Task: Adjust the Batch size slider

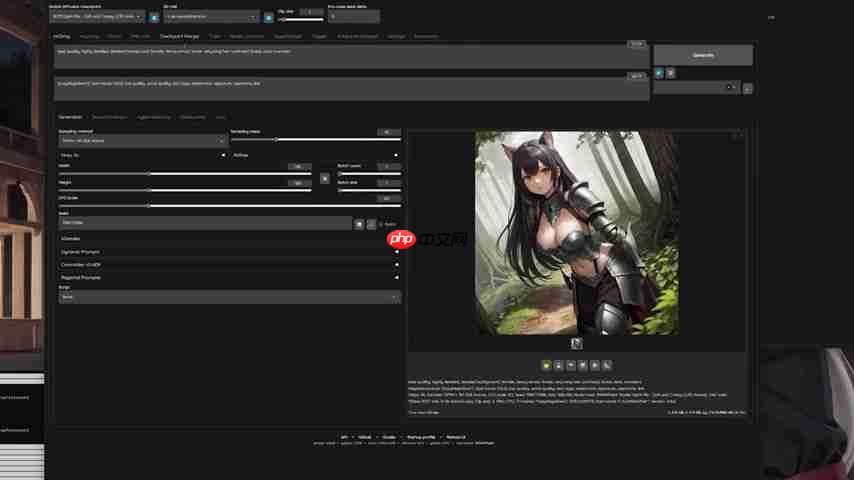Action: pyautogui.click(x=369, y=190)
